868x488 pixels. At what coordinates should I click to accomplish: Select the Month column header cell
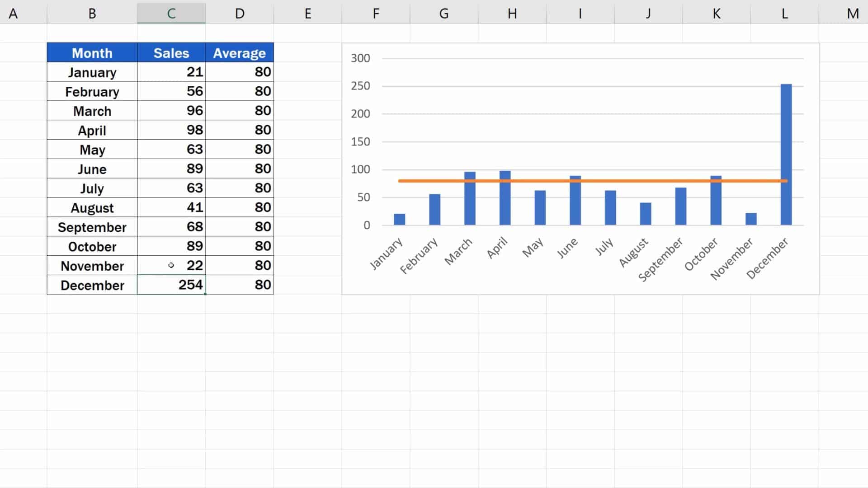point(92,53)
